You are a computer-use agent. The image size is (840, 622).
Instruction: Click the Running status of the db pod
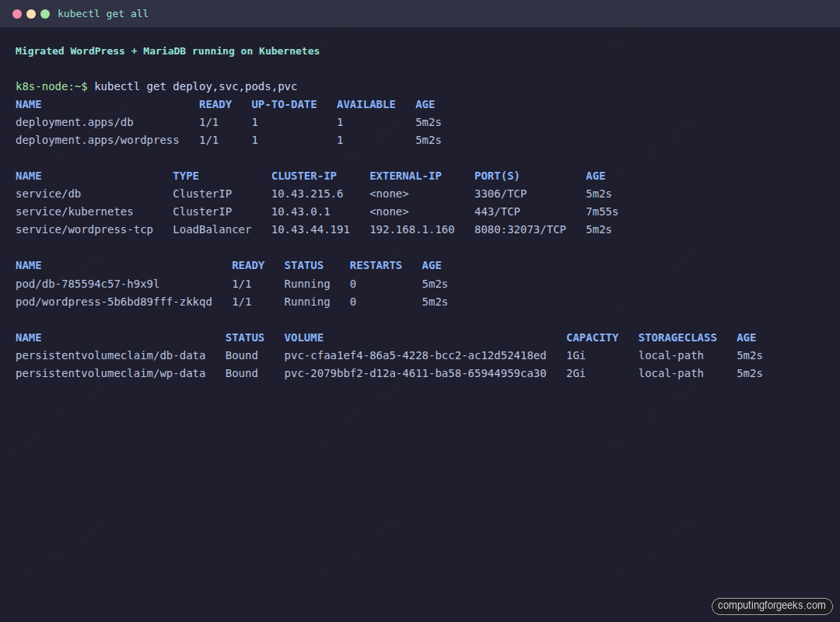pos(307,284)
